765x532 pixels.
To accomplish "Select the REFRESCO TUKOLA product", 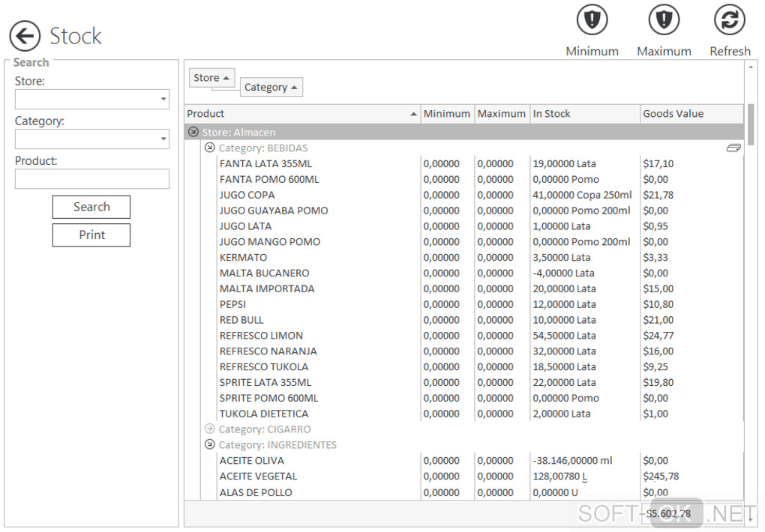I will [x=264, y=366].
